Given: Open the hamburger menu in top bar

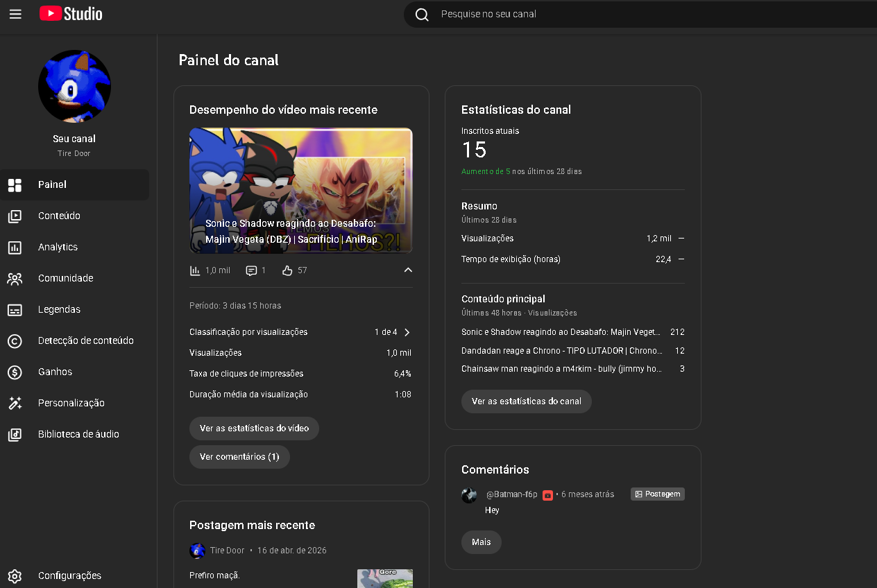Looking at the screenshot, I should tap(15, 14).
